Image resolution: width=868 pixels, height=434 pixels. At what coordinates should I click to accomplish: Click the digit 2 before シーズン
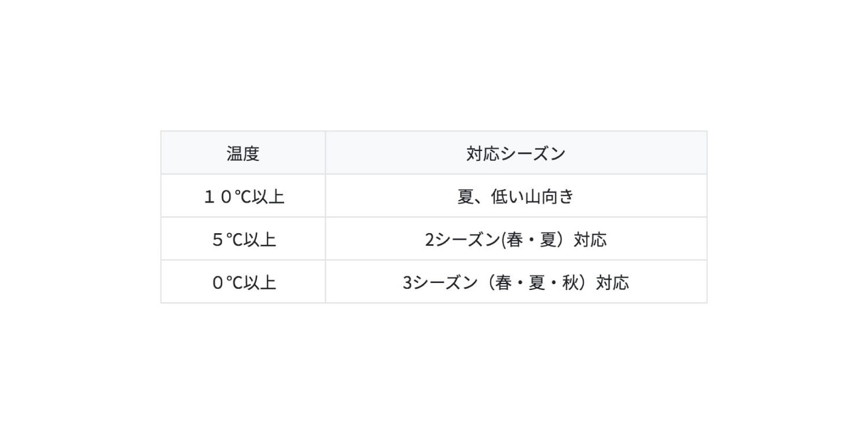pos(429,240)
